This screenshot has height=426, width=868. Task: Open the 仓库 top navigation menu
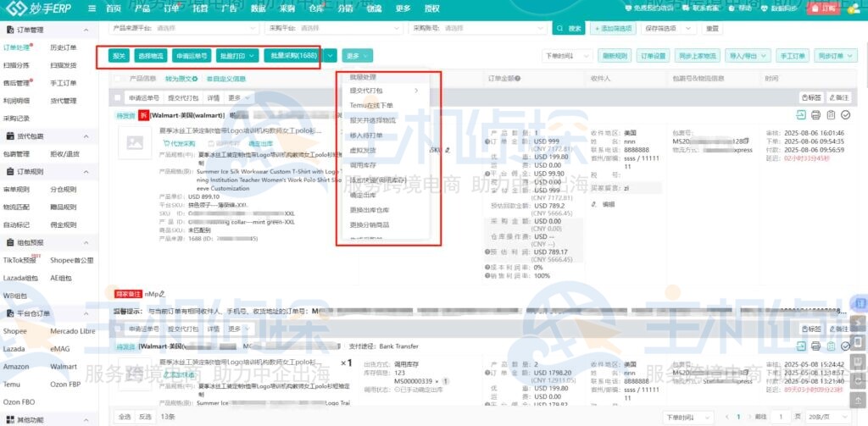pyautogui.click(x=316, y=8)
